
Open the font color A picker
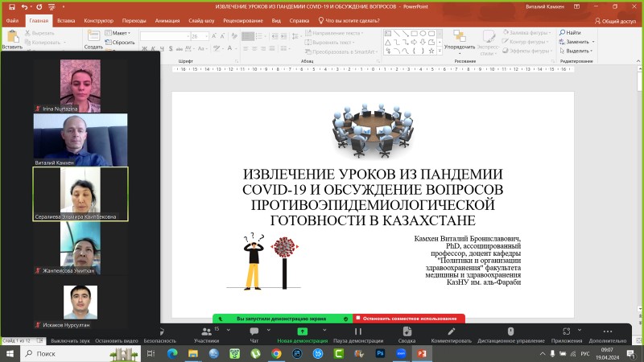click(x=230, y=49)
